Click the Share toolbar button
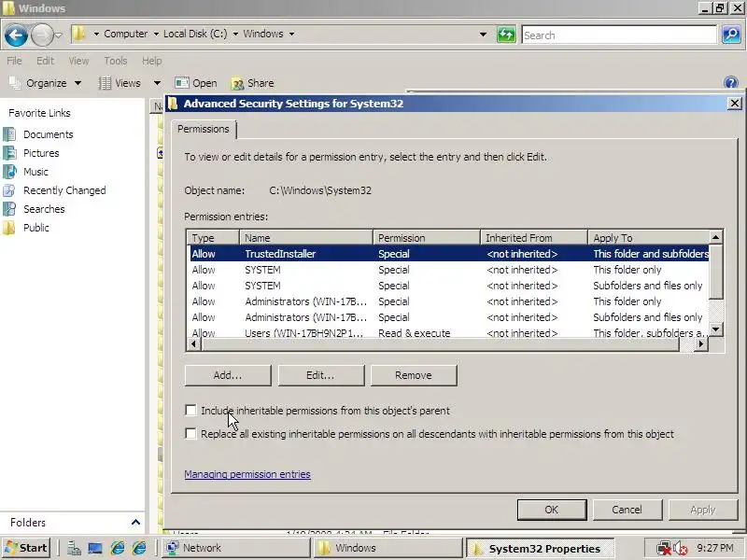The image size is (747, 560). (252, 83)
